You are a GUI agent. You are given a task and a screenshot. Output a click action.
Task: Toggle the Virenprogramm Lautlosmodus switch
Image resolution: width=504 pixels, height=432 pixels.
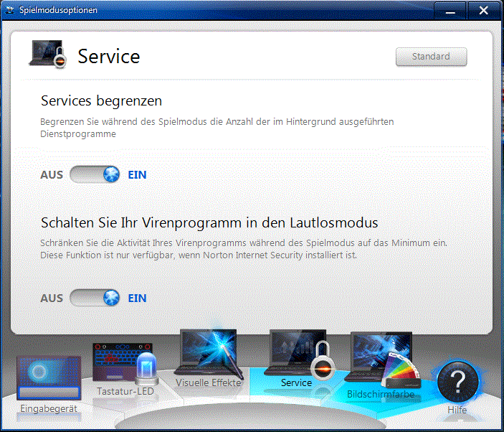click(x=95, y=298)
